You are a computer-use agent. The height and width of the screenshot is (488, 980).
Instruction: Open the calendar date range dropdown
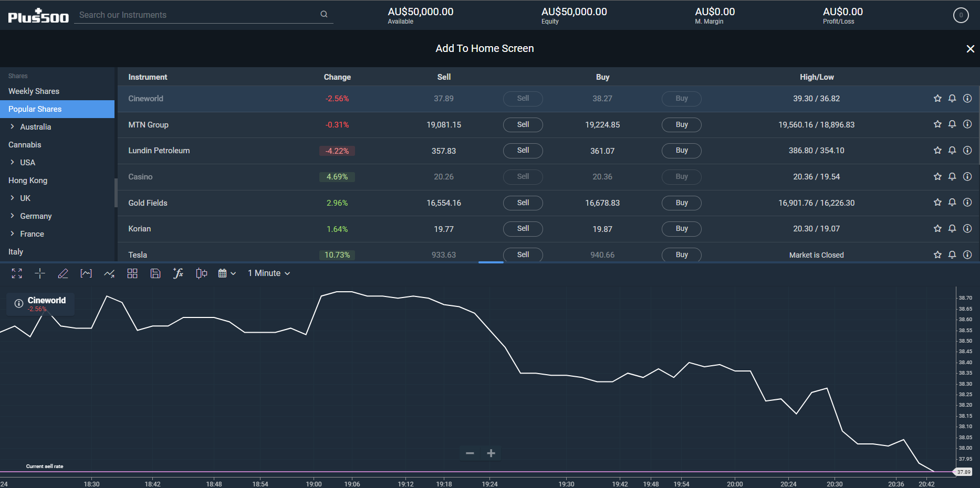point(227,273)
